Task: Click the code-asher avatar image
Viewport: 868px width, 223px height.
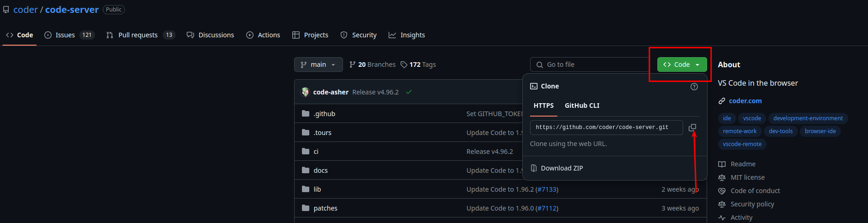Action: point(305,92)
